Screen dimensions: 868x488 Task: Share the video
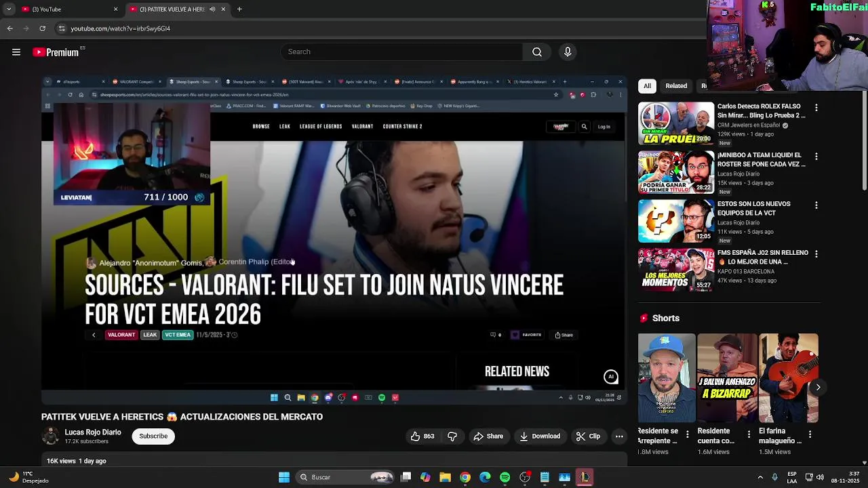pos(488,436)
